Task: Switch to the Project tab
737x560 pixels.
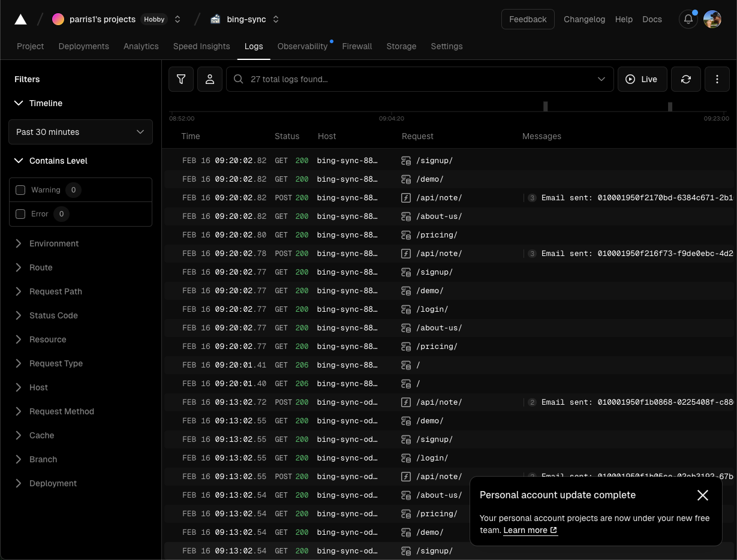Action: (x=31, y=46)
